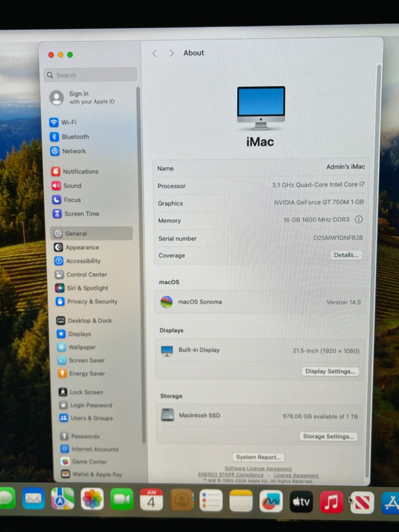Click the Memory info icon

click(x=359, y=219)
